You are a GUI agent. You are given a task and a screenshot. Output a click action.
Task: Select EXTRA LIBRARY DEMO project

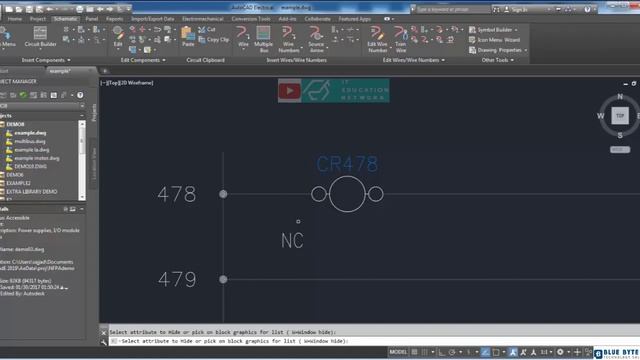[x=32, y=191]
